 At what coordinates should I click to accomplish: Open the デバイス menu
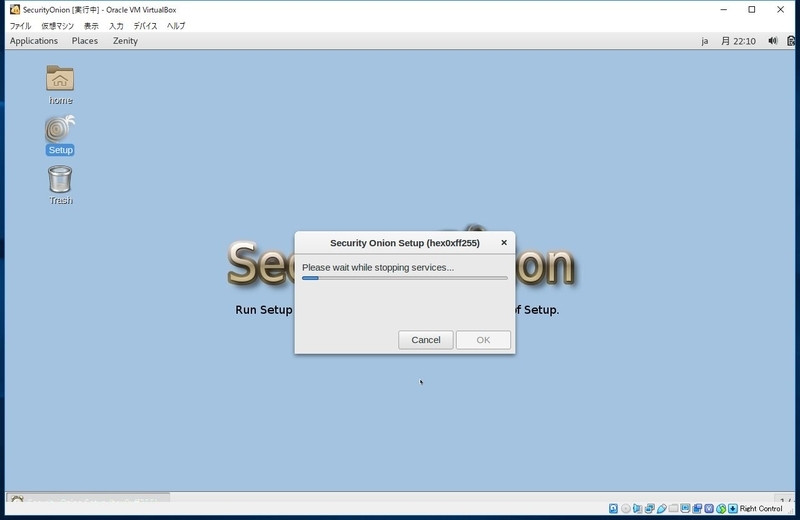click(145, 26)
